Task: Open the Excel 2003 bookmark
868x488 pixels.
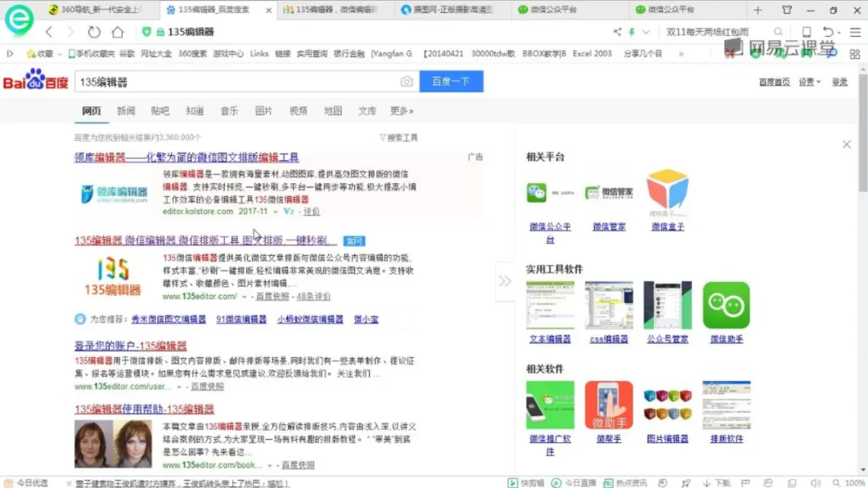Action: click(x=592, y=54)
